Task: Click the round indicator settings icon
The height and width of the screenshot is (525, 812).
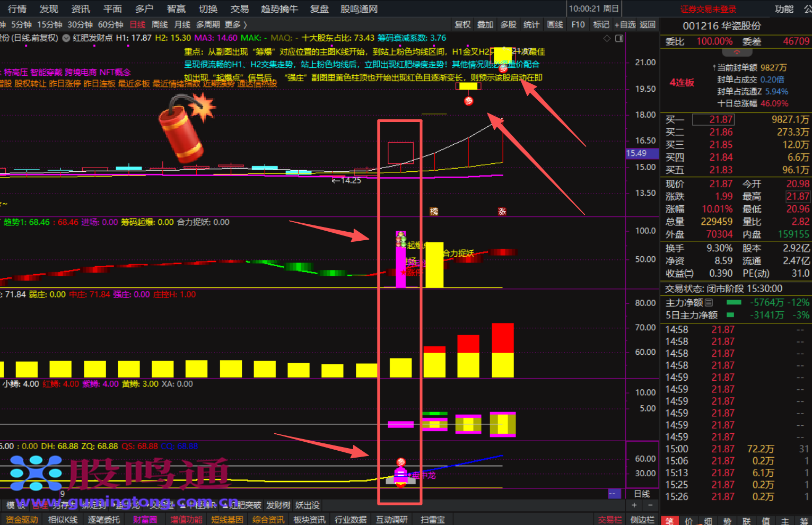Action: point(66,38)
